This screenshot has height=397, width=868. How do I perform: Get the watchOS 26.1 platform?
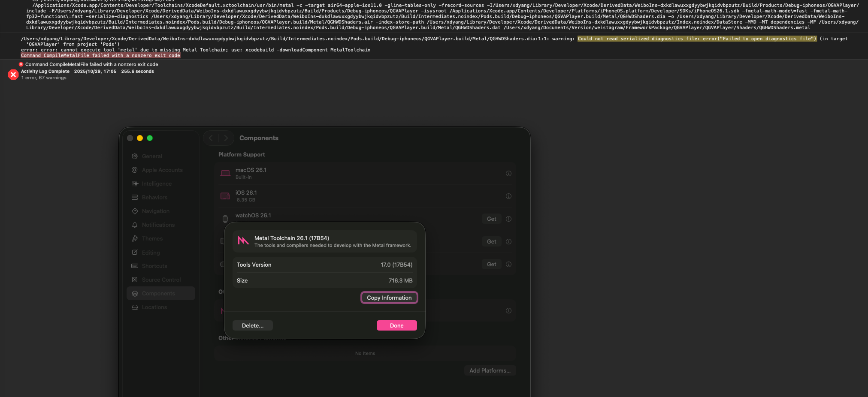point(491,219)
